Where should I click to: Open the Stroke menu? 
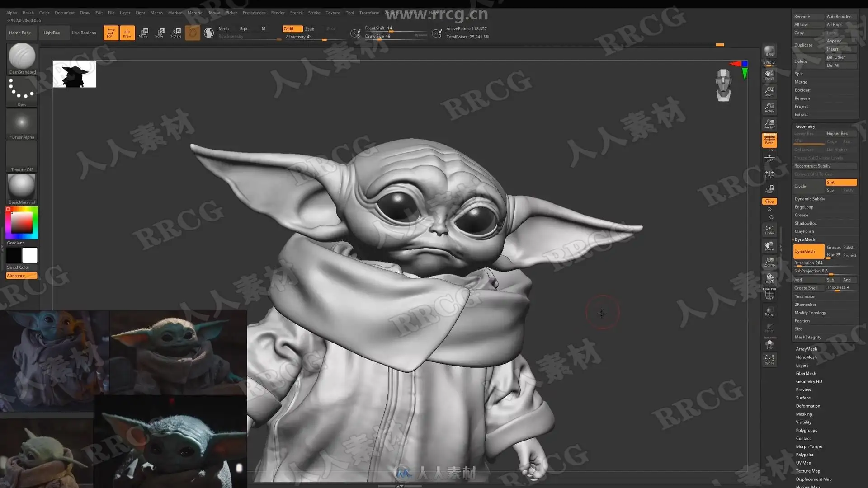[314, 13]
